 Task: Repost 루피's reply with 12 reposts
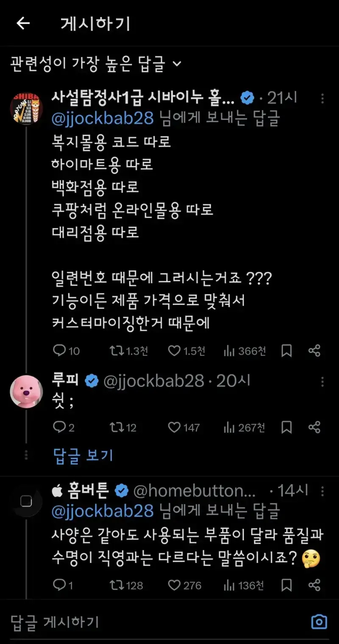coord(123,428)
